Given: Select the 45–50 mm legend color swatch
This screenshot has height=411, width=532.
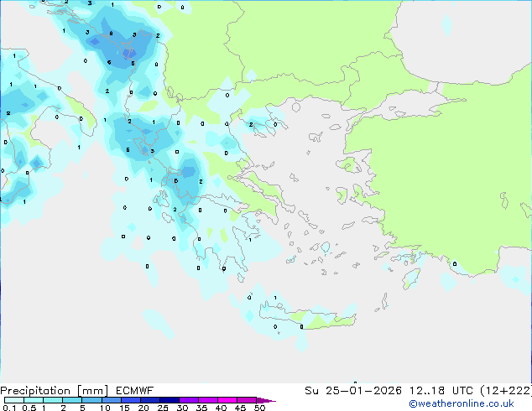Looking at the screenshot, I should pyautogui.click(x=247, y=400).
